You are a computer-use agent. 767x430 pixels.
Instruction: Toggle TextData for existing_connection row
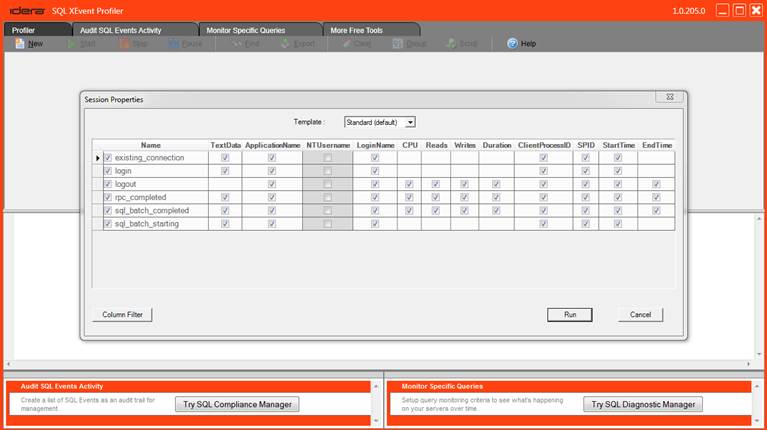coord(225,158)
